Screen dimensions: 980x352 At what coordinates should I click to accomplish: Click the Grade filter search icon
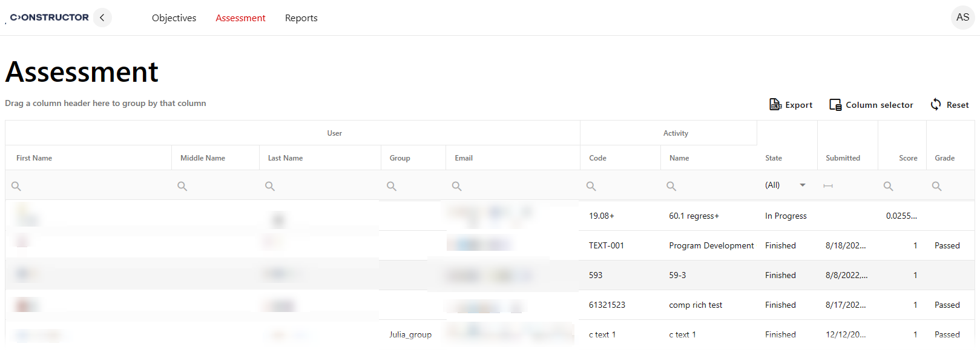[x=936, y=186]
